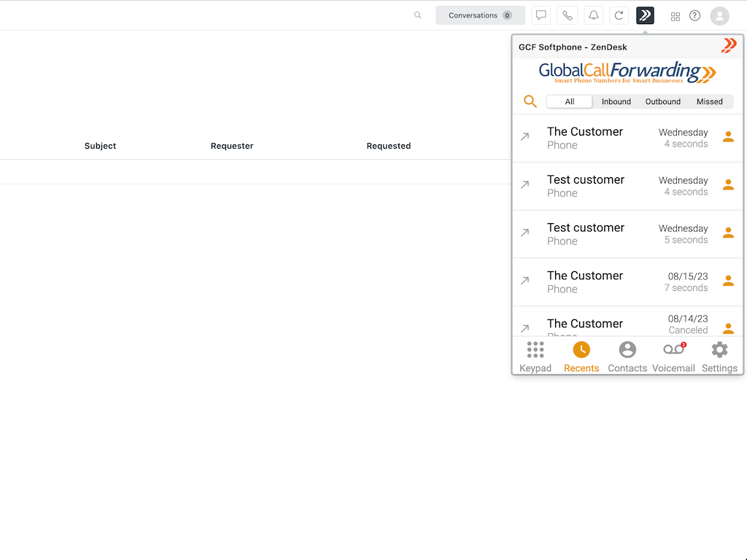
Task: Click the Conversations button
Action: (x=480, y=15)
